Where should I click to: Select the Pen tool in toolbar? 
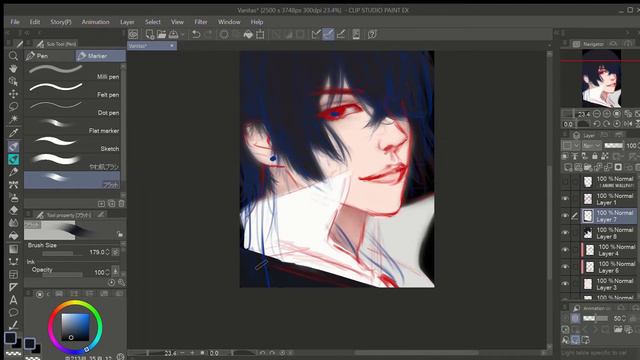pos(13,146)
